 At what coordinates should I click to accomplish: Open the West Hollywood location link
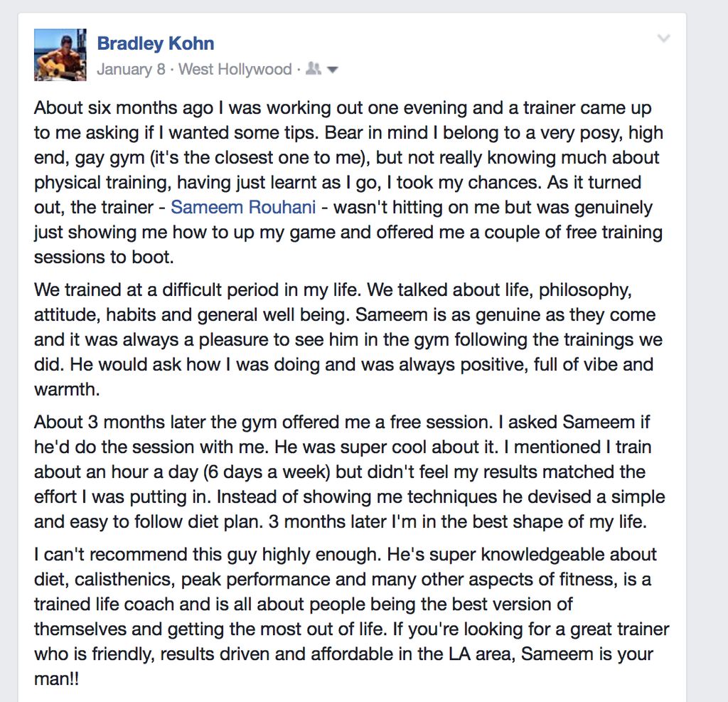[x=235, y=69]
